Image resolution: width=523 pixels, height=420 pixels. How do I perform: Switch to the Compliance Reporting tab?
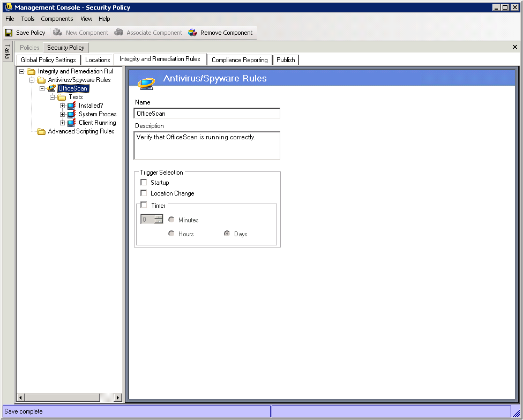click(240, 60)
